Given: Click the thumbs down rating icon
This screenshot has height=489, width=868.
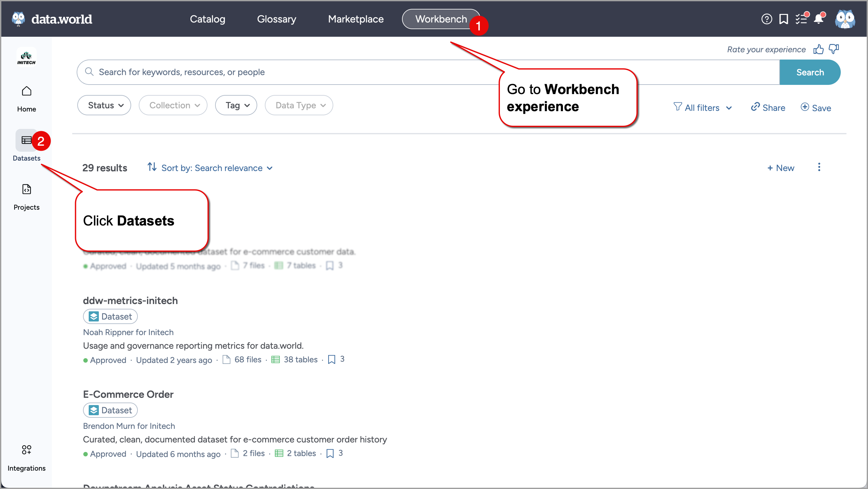Looking at the screenshot, I should pos(834,49).
